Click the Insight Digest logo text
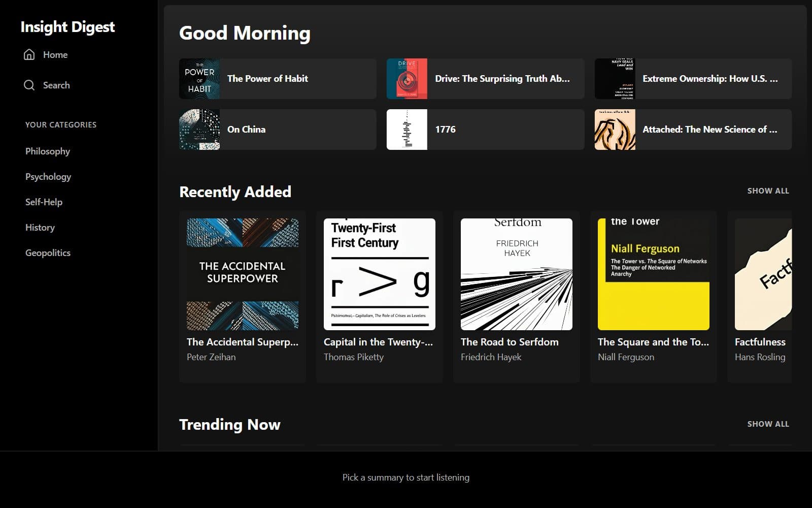 pos(67,26)
